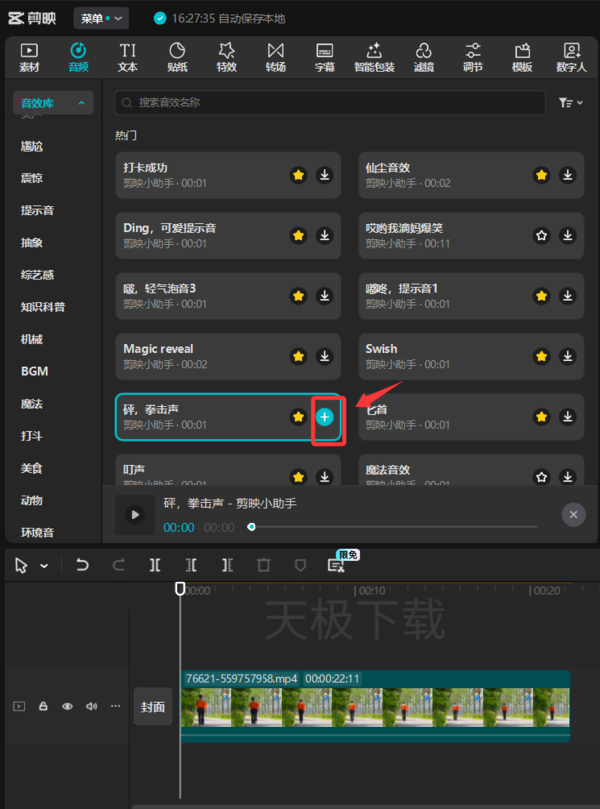600x809 pixels.
Task: Download the Magic reveal sound effect
Action: click(325, 356)
